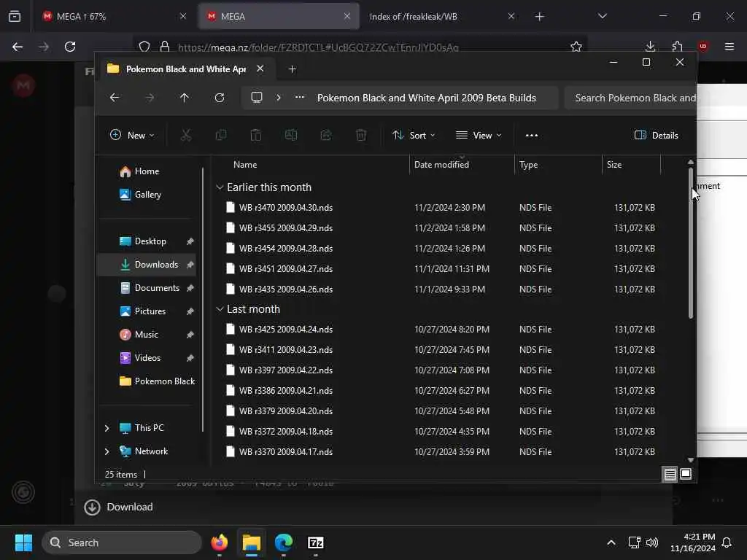
Task: Expand Network in navigation pane
Action: [x=107, y=451]
